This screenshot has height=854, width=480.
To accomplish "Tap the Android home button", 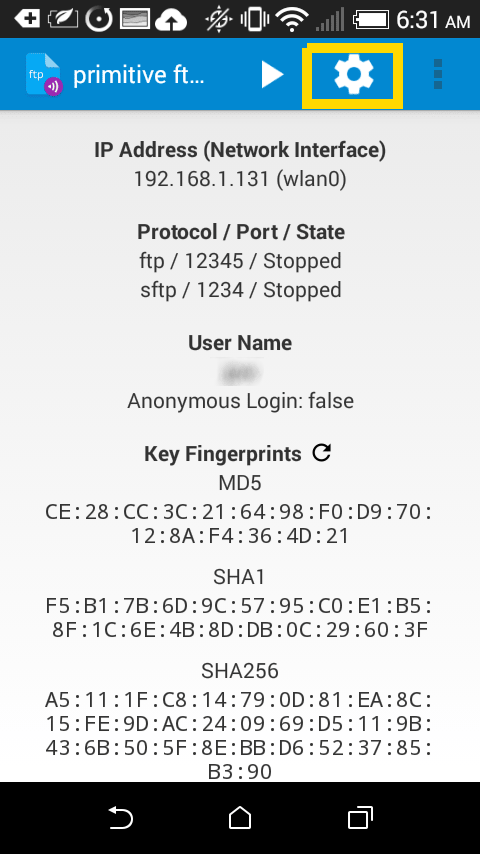I will pos(240,818).
